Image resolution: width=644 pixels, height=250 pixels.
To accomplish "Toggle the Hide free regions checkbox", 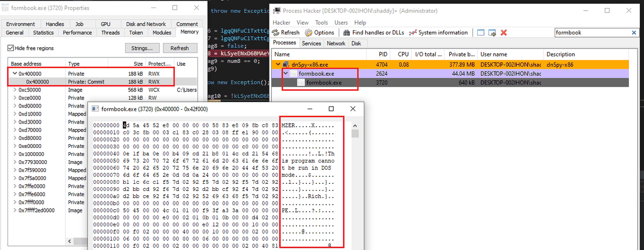I will (x=11, y=48).
